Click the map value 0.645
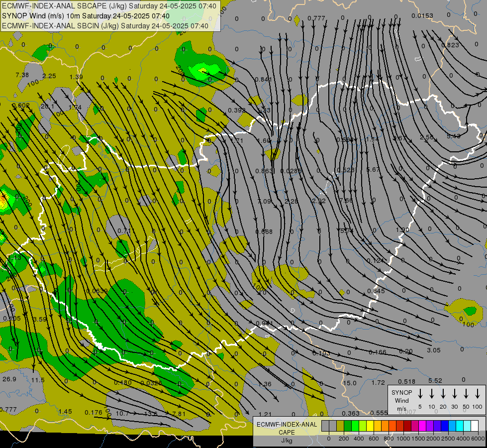 pyautogui.click(x=376, y=291)
